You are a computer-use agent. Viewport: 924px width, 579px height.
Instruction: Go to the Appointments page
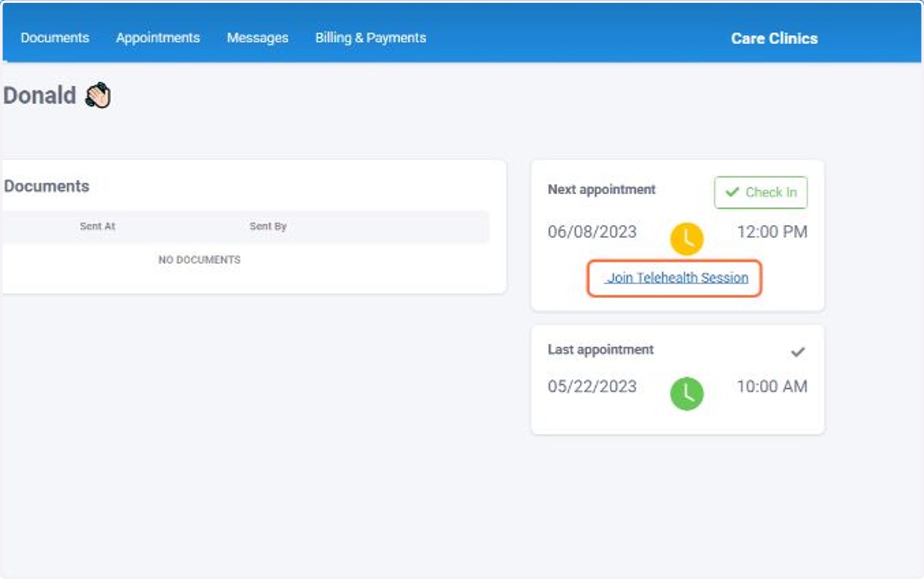[158, 38]
